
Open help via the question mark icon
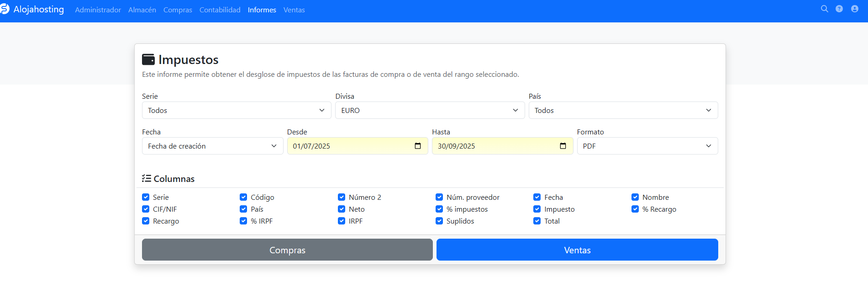tap(839, 9)
